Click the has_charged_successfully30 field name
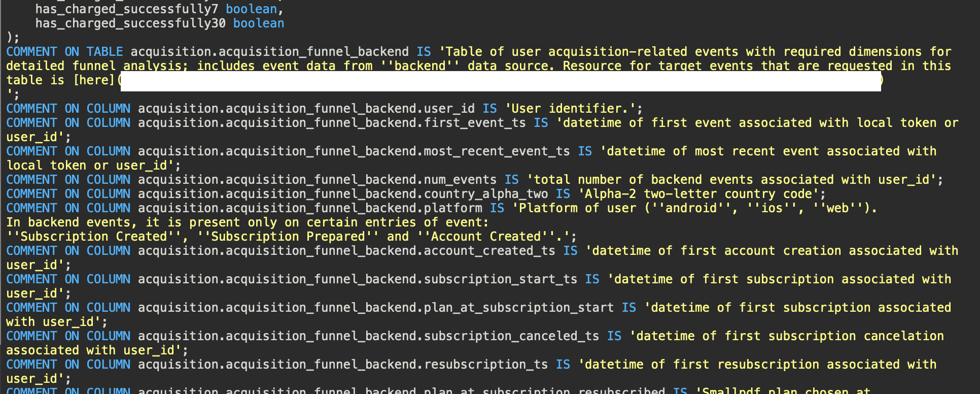 (x=130, y=23)
